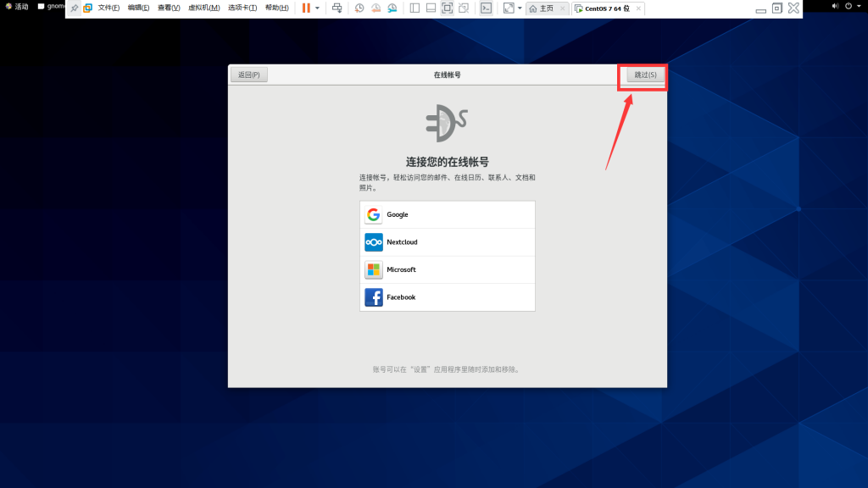Close the 主页 tab
The width and height of the screenshot is (868, 488).
[x=563, y=8]
